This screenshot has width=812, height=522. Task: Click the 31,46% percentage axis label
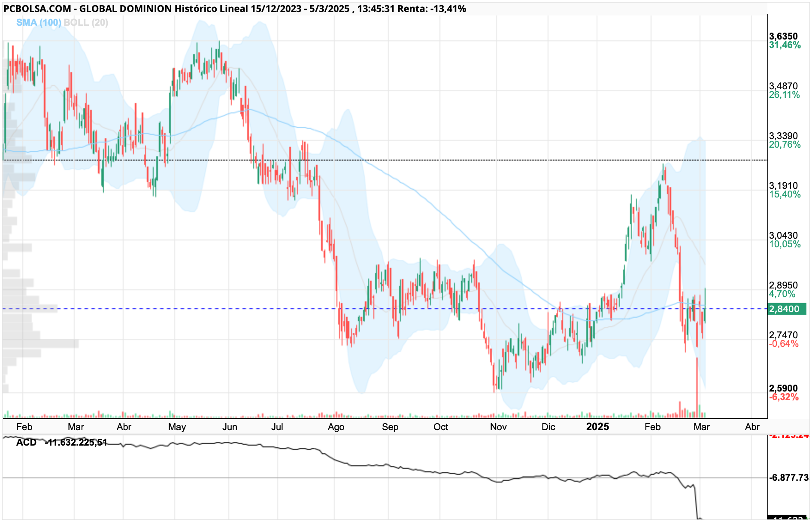[785, 45]
